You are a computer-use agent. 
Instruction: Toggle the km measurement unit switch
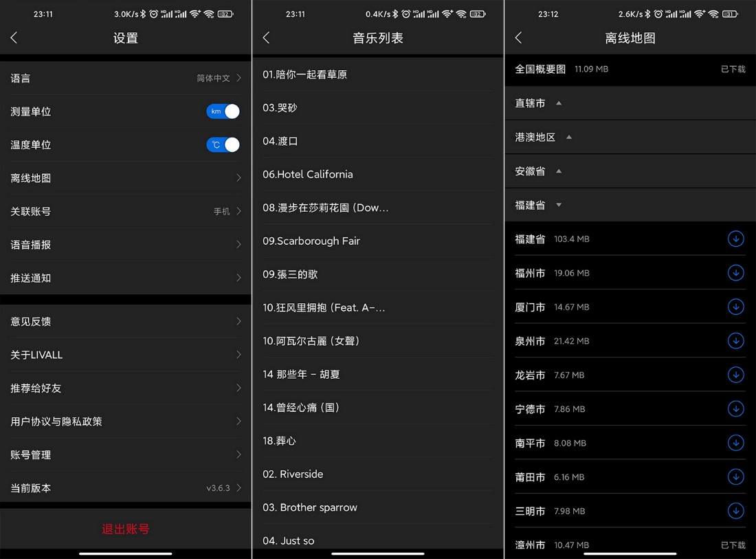pos(223,111)
